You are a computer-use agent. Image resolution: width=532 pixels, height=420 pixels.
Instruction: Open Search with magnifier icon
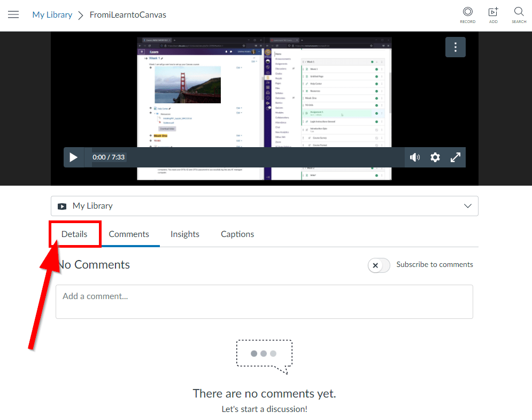(x=519, y=16)
